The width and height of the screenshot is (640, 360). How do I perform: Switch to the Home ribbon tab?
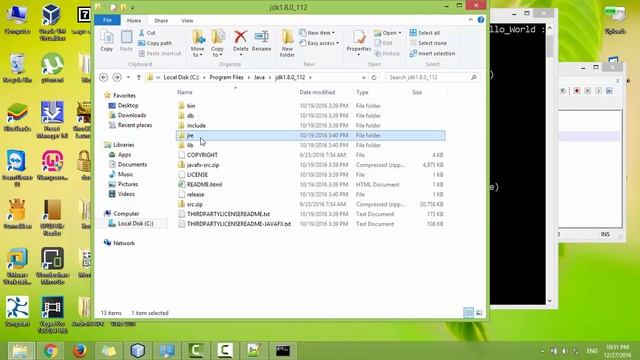coord(134,20)
